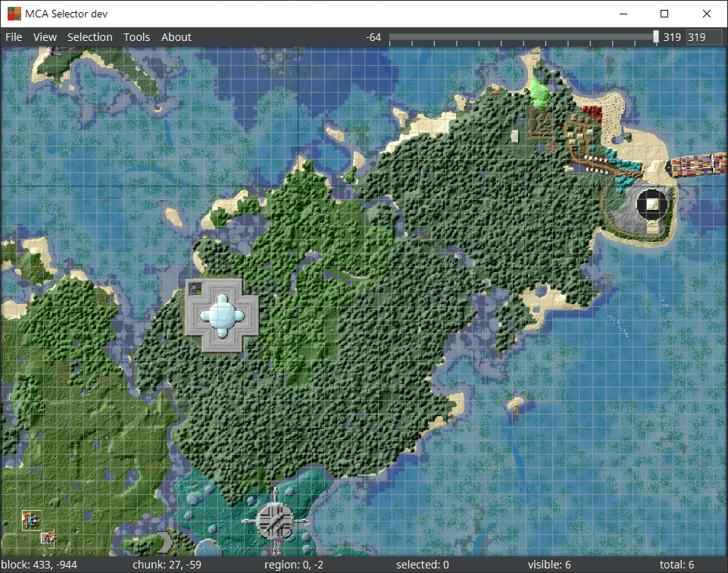
Task: Click the -64 minimum height label
Action: [373, 36]
